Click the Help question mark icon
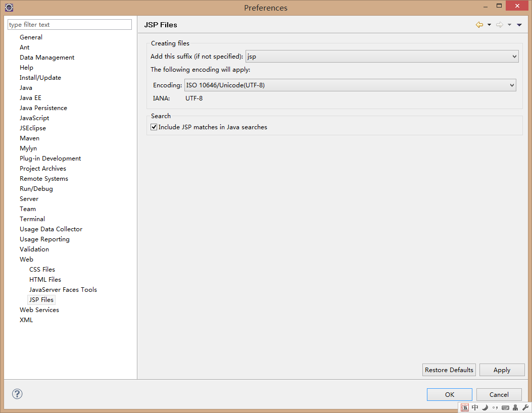This screenshot has height=413, width=532. [17, 394]
